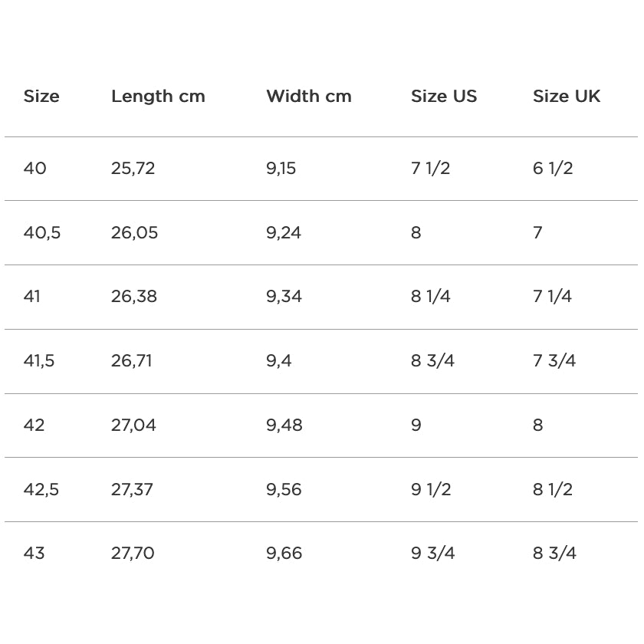Select the size 40,5 cell

pyautogui.click(x=42, y=233)
